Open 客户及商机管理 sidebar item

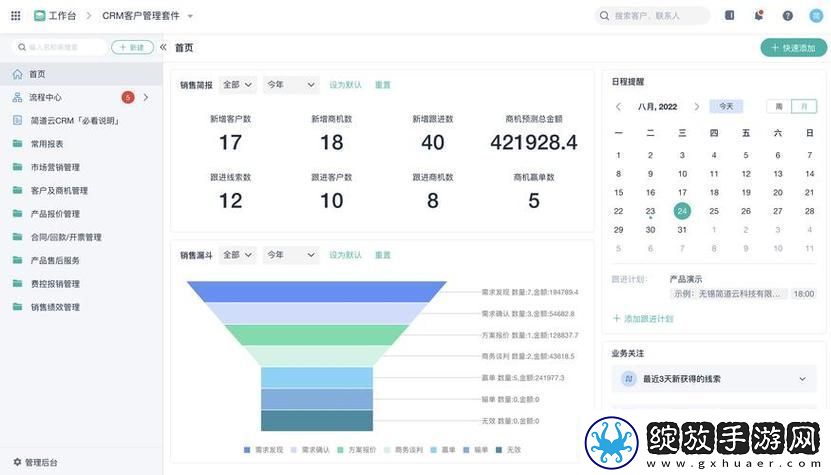tap(81, 190)
